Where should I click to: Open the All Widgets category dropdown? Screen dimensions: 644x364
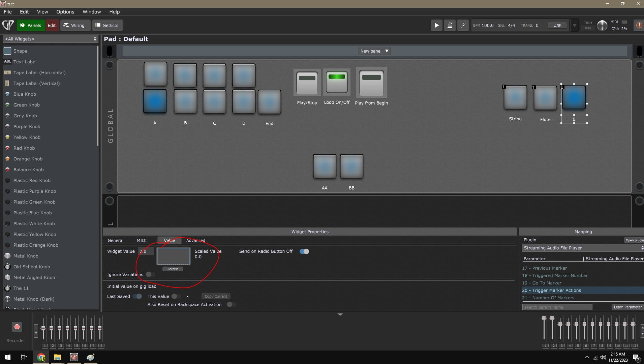coord(51,39)
